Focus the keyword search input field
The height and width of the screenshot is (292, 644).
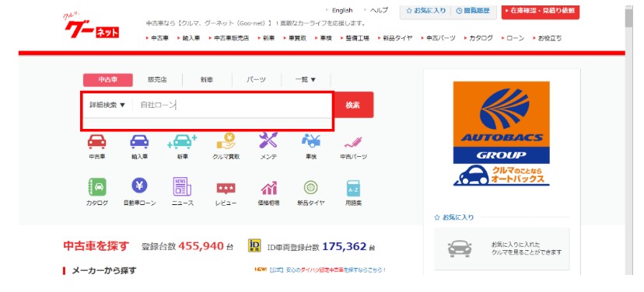(x=232, y=105)
